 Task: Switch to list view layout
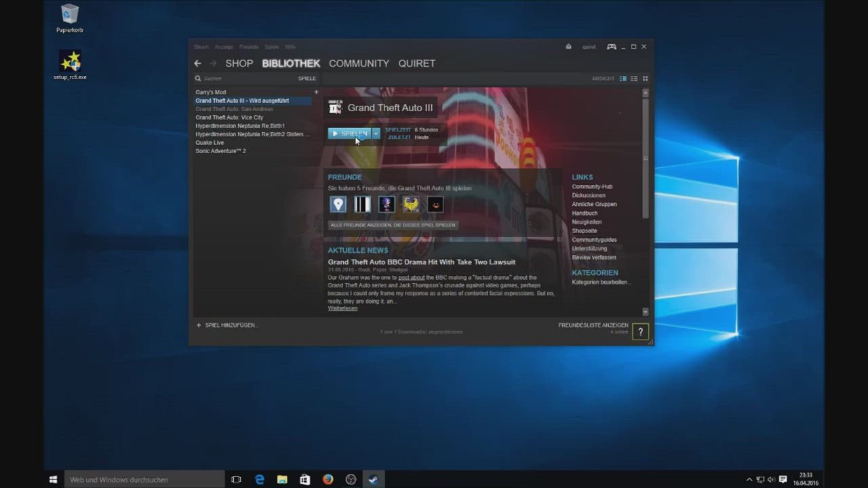[634, 79]
